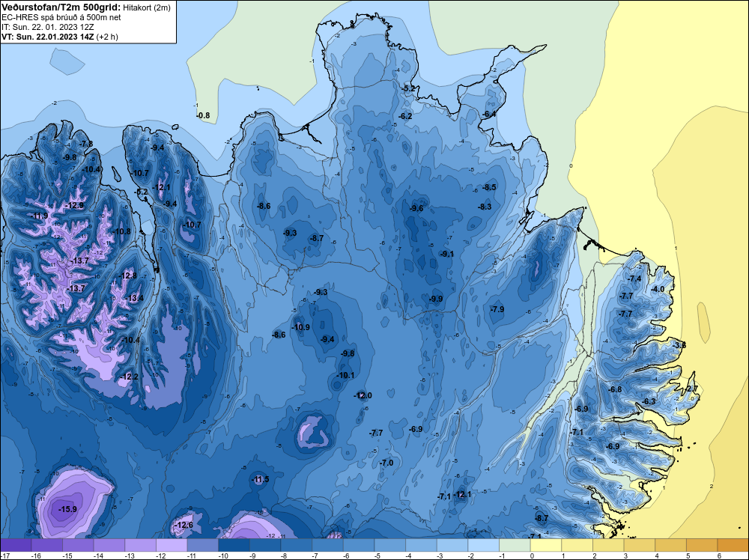The width and height of the screenshot is (749, 560).
Task: Click the -10.9 temperature value
Action: [301, 327]
